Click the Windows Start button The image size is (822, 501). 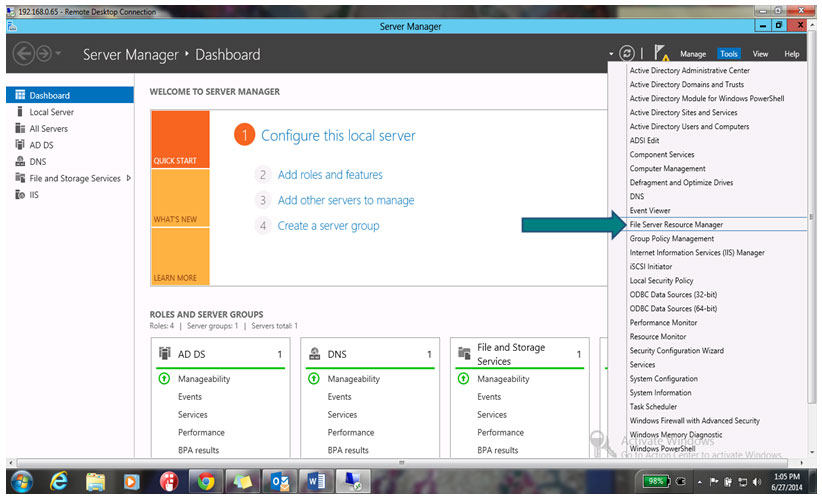21,481
